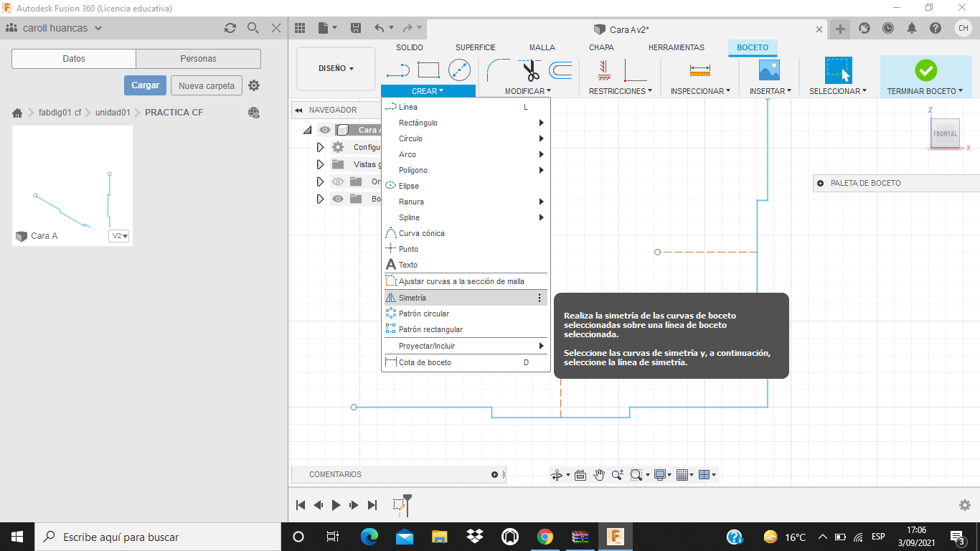The height and width of the screenshot is (551, 980).
Task: Go to fabdig01 cf breadcrumb
Action: click(x=60, y=113)
